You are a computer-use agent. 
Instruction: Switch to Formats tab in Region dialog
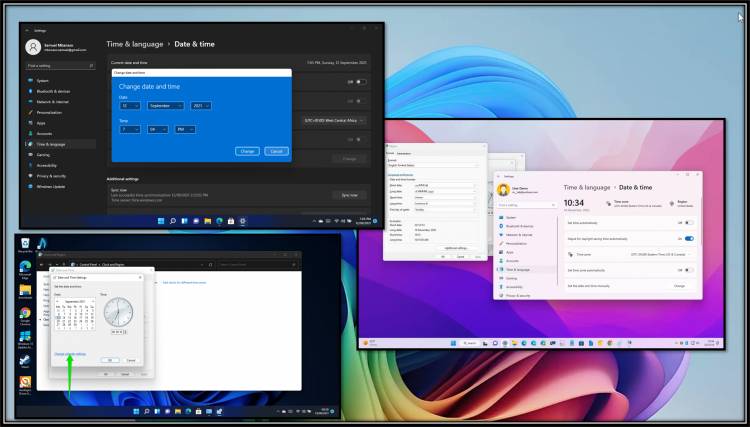390,153
